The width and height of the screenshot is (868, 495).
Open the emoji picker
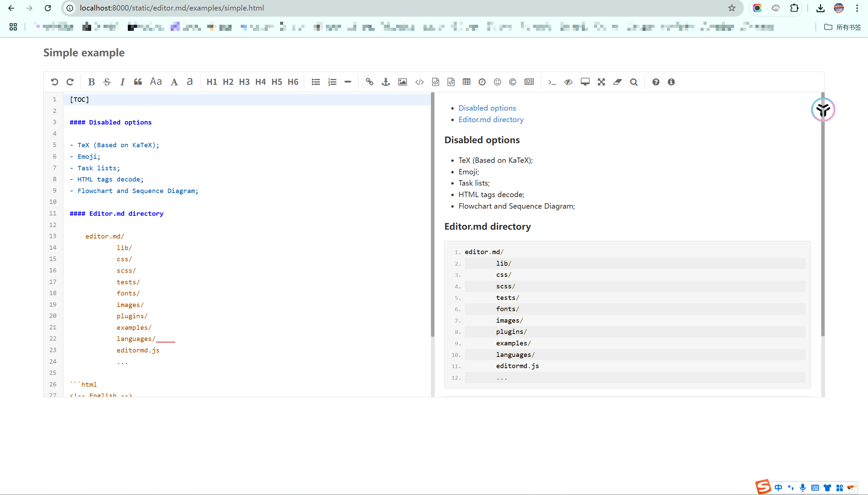(497, 81)
